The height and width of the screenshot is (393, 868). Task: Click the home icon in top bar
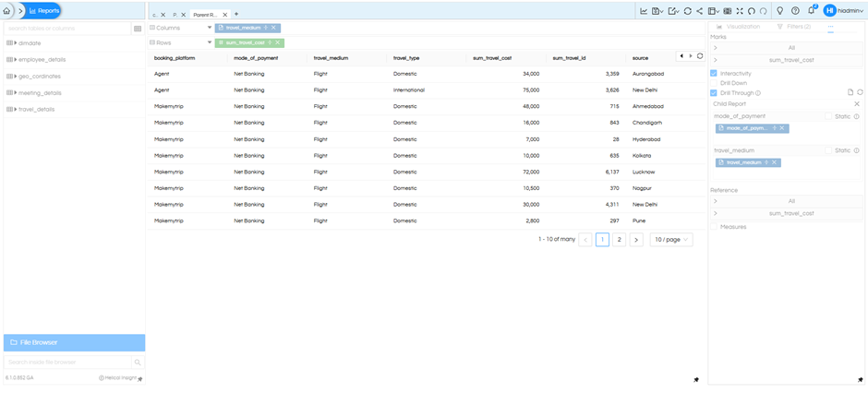7,11
